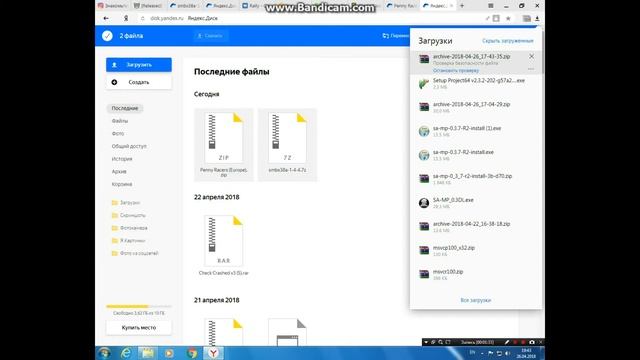Open archive-2018-04-22_16-38-18.zip download
Viewport: 640px width, 360px height.
pos(476,227)
